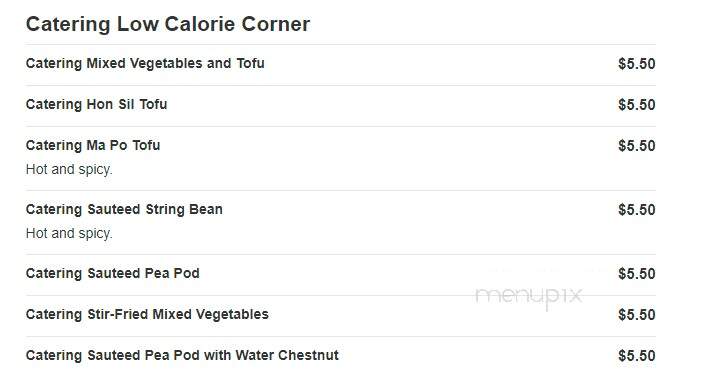Click Hot and spicy note under String Bean
The width and height of the screenshot is (708, 378).
tap(69, 233)
